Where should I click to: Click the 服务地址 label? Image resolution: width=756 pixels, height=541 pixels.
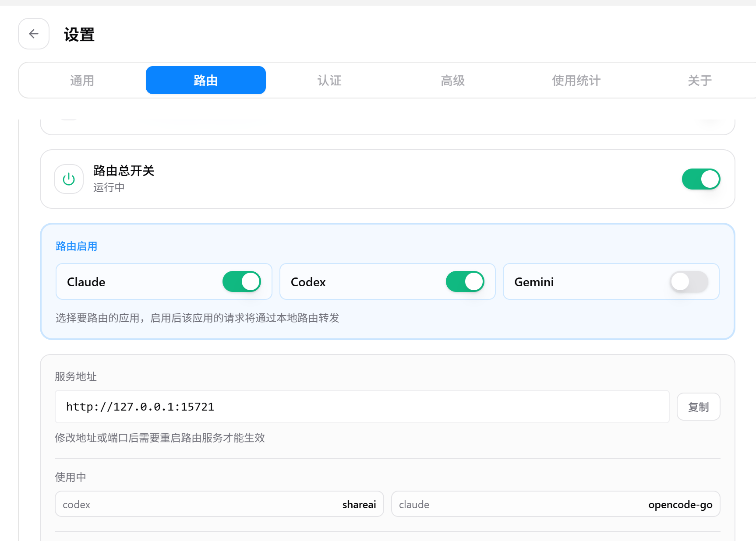[x=76, y=376]
